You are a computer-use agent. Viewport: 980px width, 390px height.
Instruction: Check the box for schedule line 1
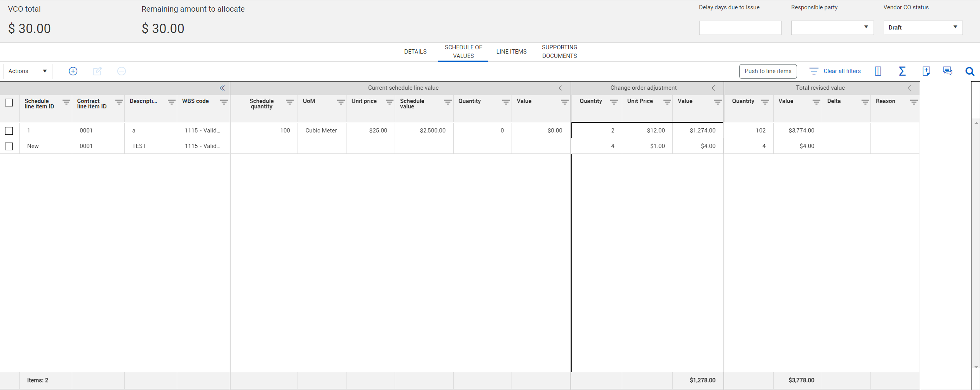click(x=9, y=131)
